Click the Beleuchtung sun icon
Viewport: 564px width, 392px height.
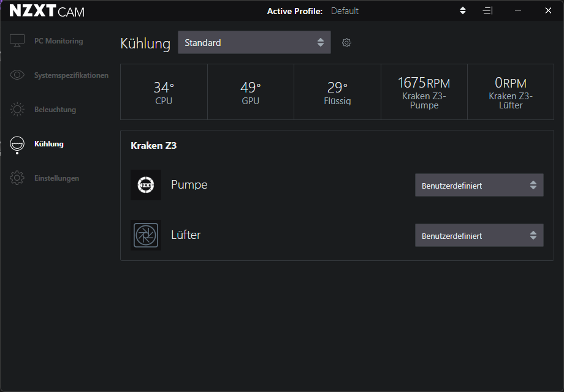(17, 109)
